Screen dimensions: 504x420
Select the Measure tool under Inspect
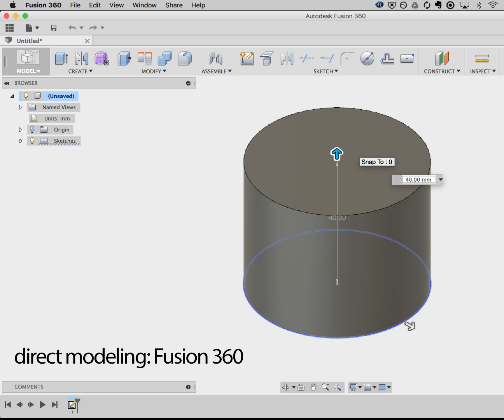pyautogui.click(x=482, y=58)
